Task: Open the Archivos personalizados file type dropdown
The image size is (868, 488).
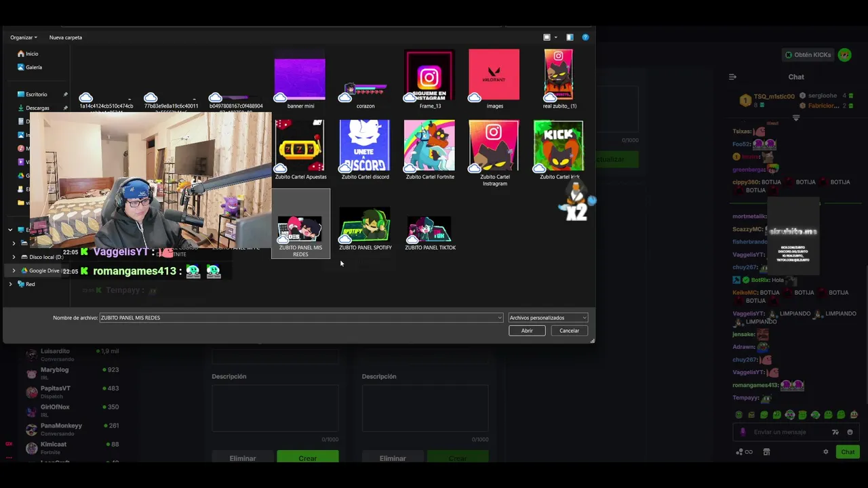Action: pos(548,317)
